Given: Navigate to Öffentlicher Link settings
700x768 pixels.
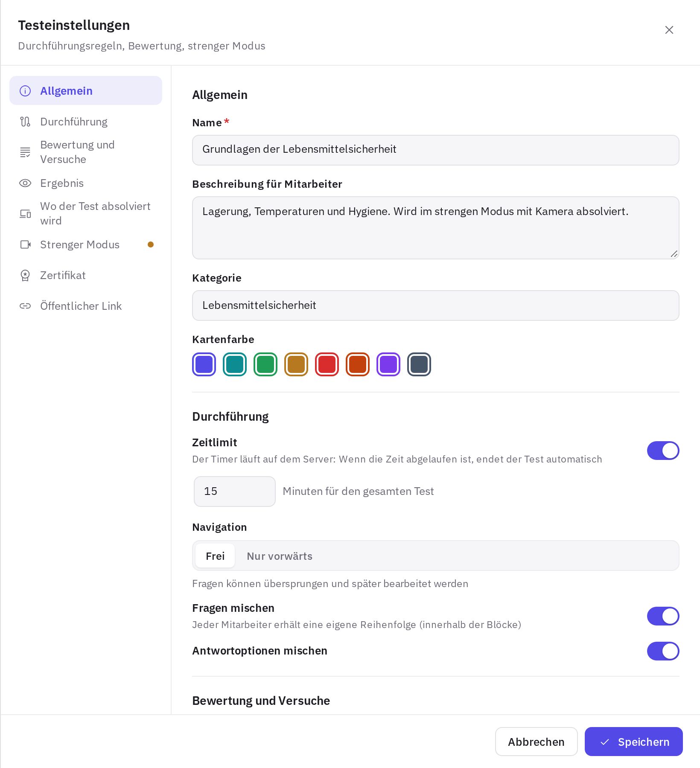Looking at the screenshot, I should point(86,306).
